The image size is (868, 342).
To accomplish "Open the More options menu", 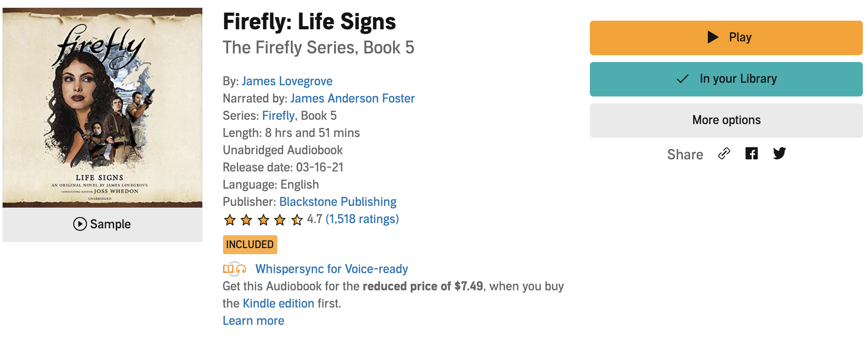I will (726, 120).
